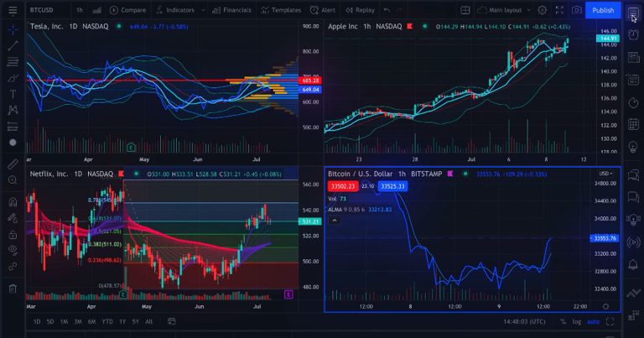This screenshot has width=644, height=338.
Task: Toggle log scale on the chart
Action: pyautogui.click(x=577, y=321)
